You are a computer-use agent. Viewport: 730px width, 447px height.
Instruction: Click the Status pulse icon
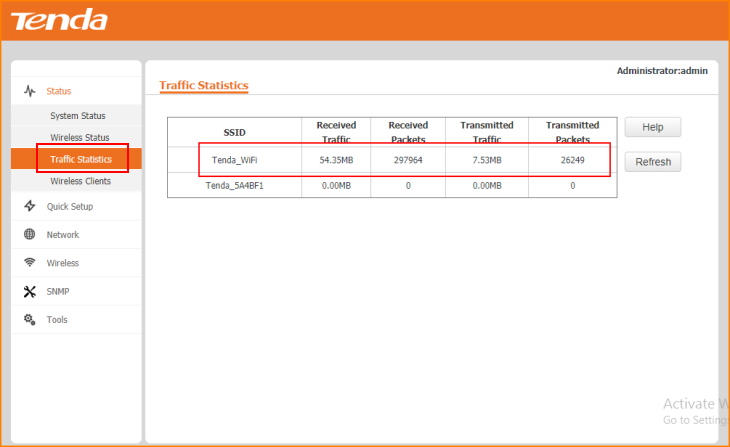pyautogui.click(x=30, y=91)
